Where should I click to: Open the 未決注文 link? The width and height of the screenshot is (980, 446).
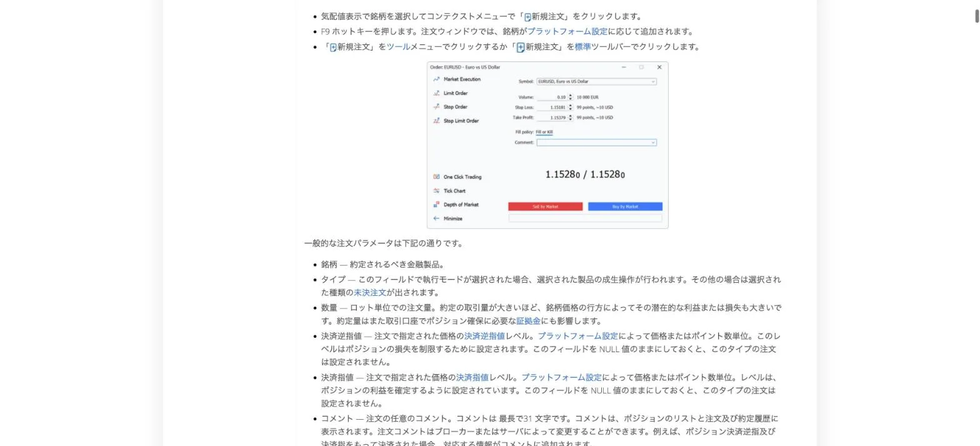(370, 293)
